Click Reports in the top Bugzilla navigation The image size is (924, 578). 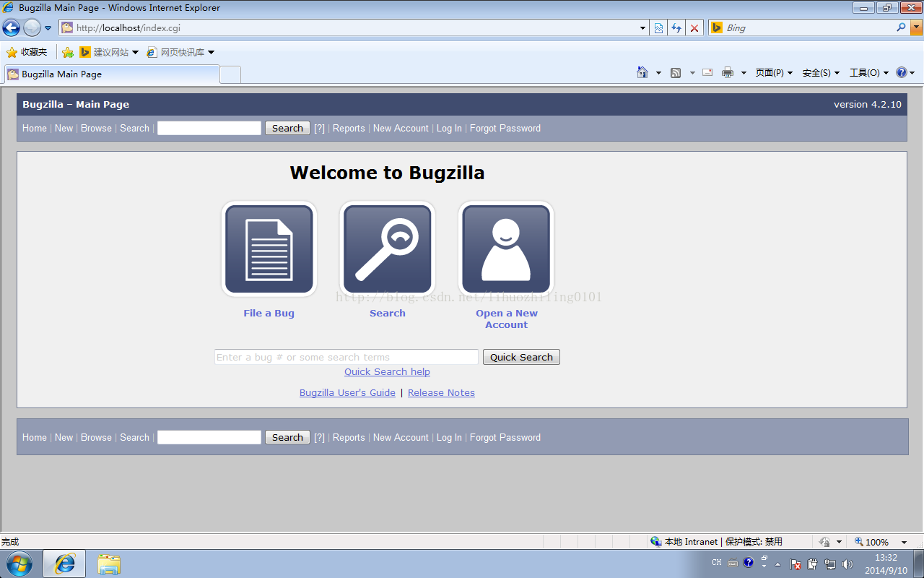pyautogui.click(x=349, y=128)
